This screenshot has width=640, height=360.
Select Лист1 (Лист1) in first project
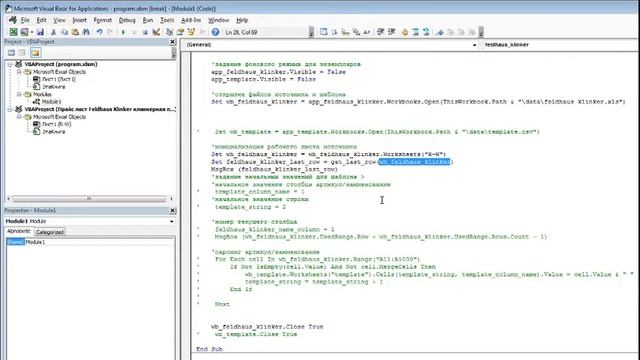coord(58,79)
